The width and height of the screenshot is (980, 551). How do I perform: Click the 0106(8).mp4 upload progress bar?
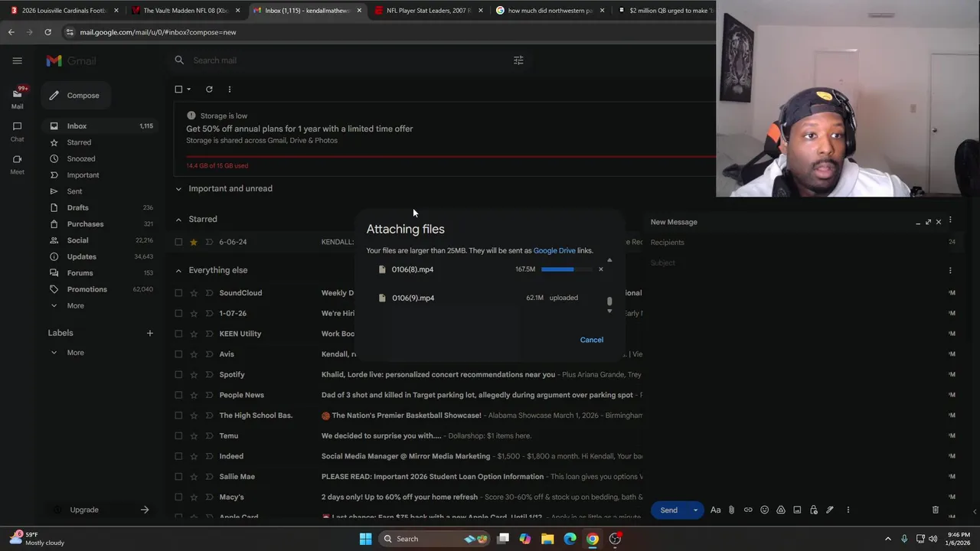click(x=567, y=269)
